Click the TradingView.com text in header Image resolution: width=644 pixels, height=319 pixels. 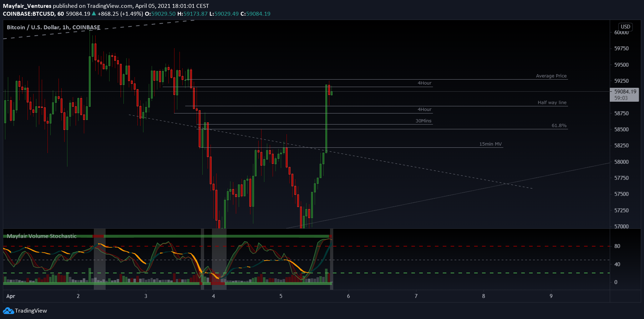110,6
